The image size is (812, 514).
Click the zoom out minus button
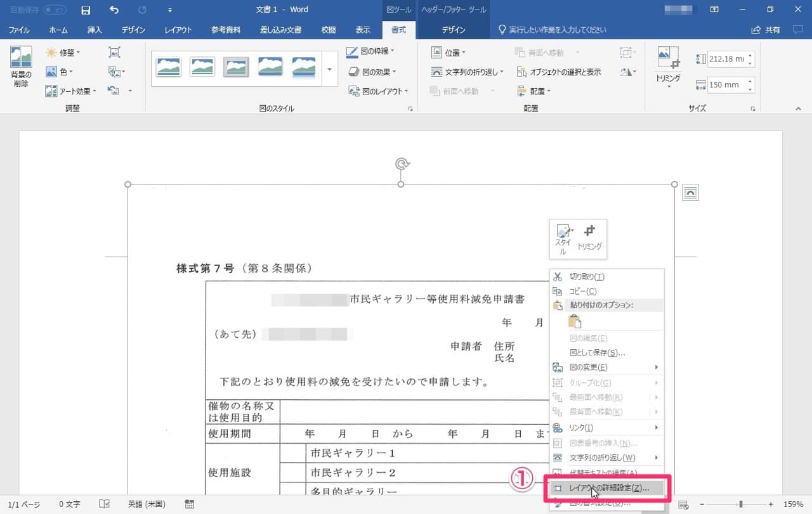point(701,504)
